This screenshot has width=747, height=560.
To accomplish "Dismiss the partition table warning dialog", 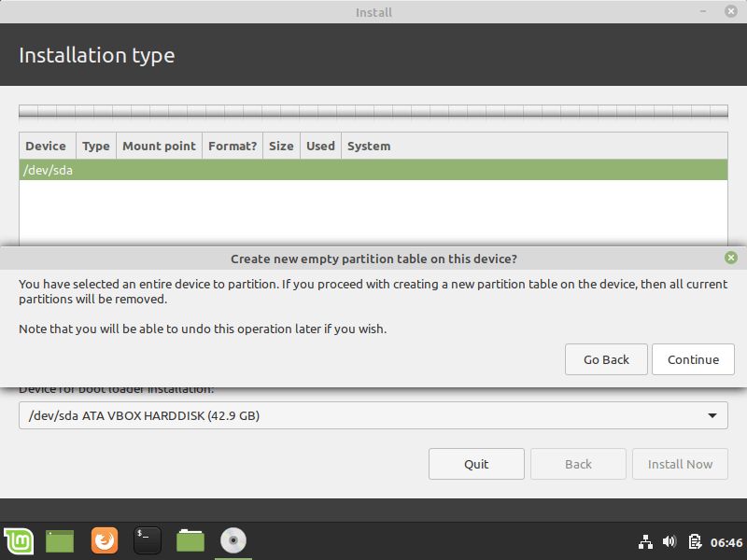I will click(731, 258).
